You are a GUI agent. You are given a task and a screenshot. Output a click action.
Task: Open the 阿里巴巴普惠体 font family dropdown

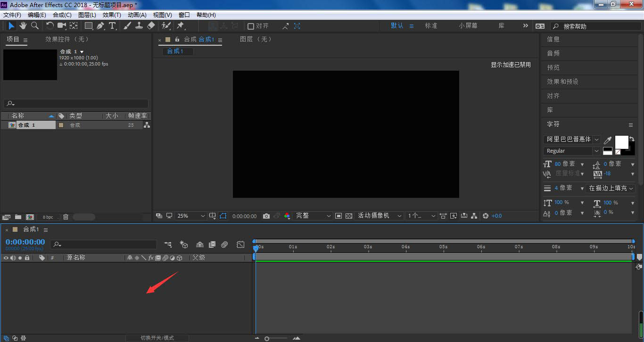tap(572, 139)
